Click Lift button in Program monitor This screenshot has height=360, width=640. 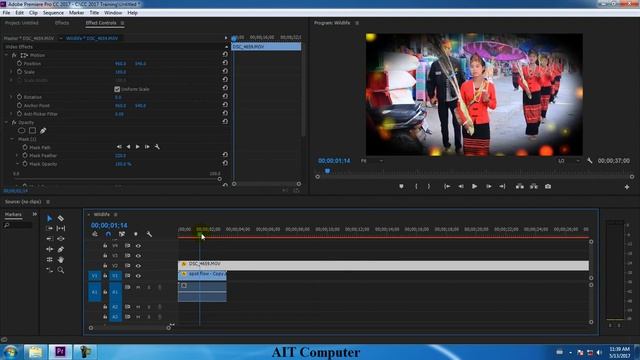520,187
